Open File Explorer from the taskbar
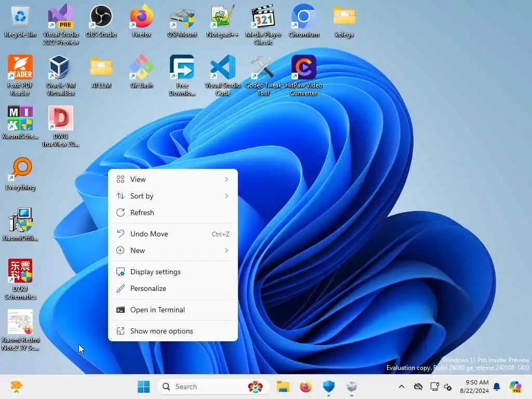The image size is (532, 399). (x=283, y=387)
